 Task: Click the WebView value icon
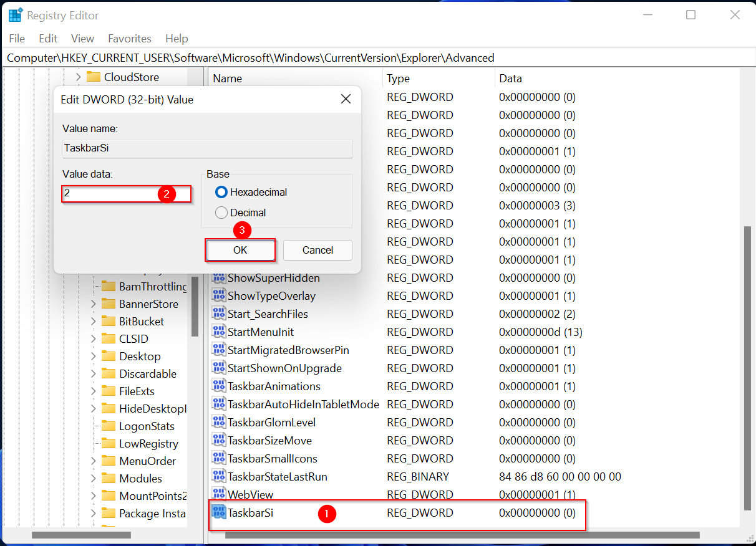(x=219, y=494)
